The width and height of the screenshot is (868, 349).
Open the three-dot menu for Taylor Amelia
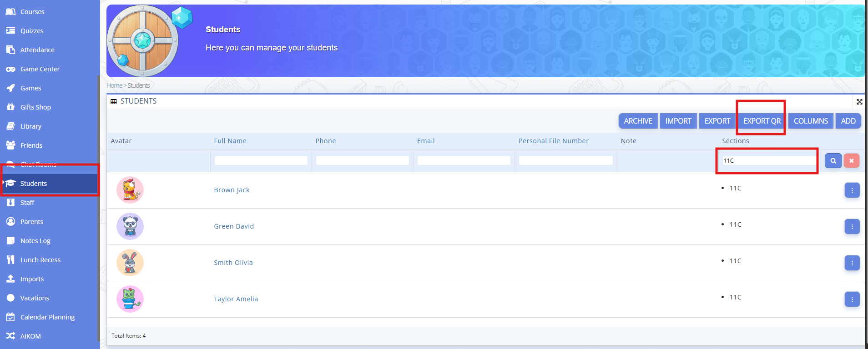(x=852, y=299)
